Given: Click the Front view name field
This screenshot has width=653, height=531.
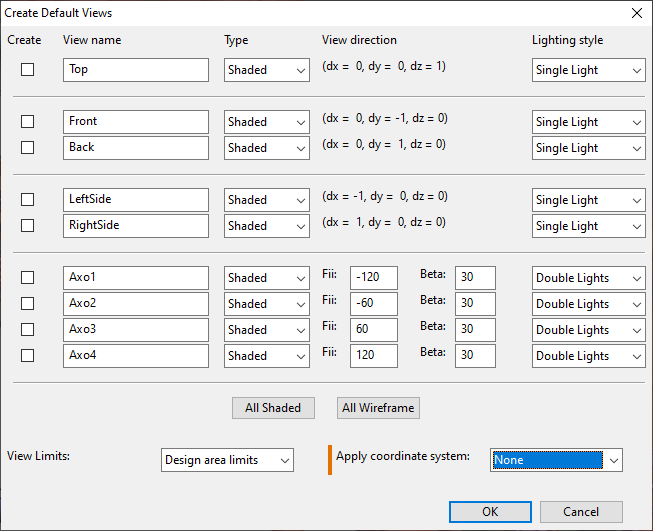Looking at the screenshot, I should [x=135, y=122].
